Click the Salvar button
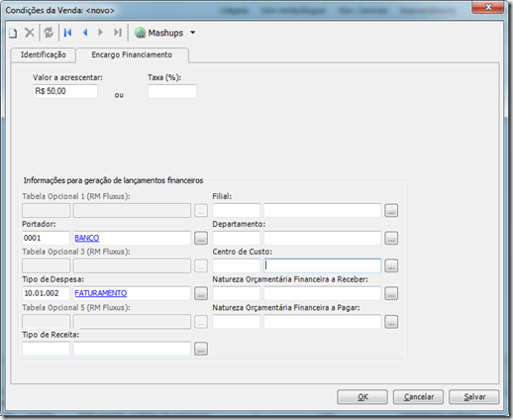 [x=474, y=397]
